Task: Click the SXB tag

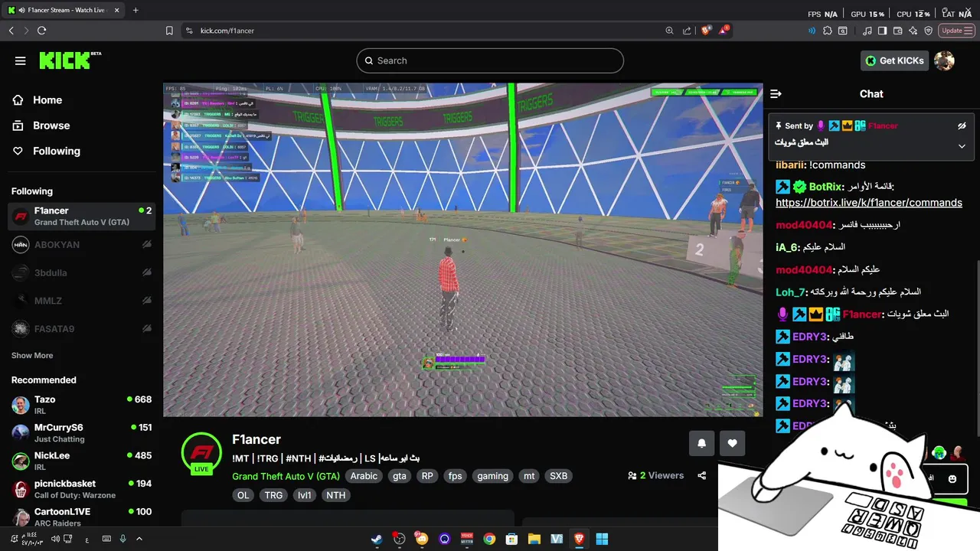Action: (559, 476)
